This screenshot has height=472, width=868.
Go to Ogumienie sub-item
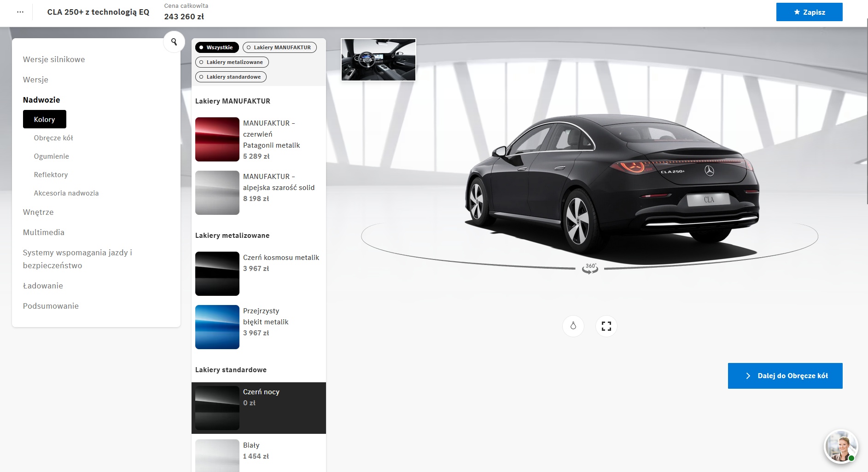pos(52,156)
